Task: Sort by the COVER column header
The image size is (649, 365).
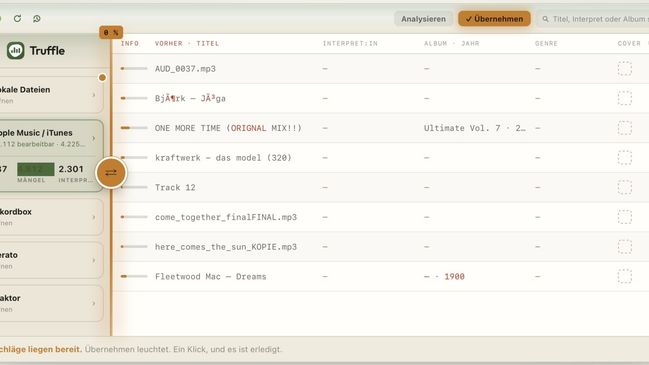Action: 629,43
